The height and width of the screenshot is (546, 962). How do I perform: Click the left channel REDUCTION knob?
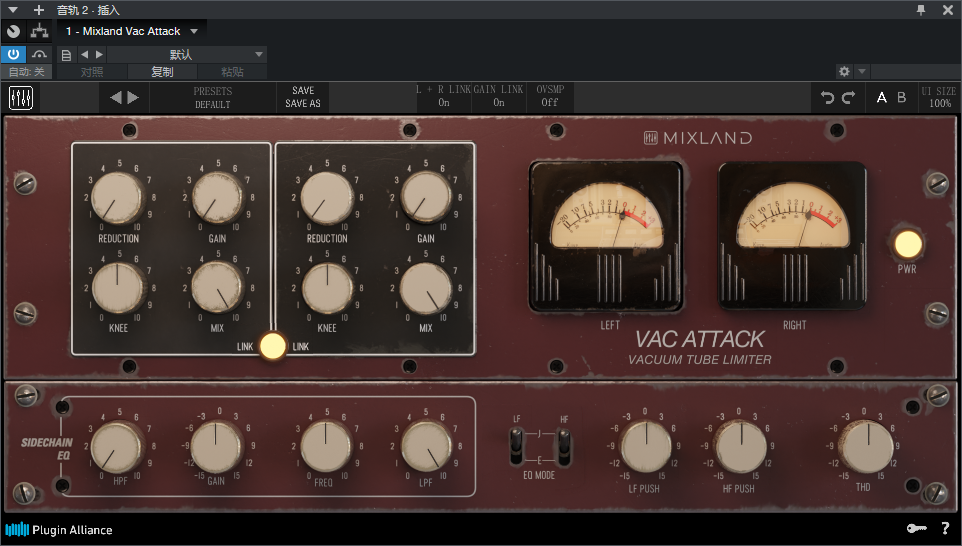(x=118, y=198)
